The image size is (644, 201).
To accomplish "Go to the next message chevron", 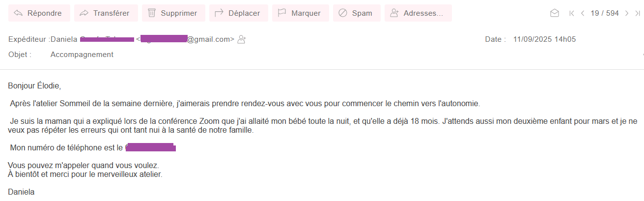I will click(x=626, y=13).
